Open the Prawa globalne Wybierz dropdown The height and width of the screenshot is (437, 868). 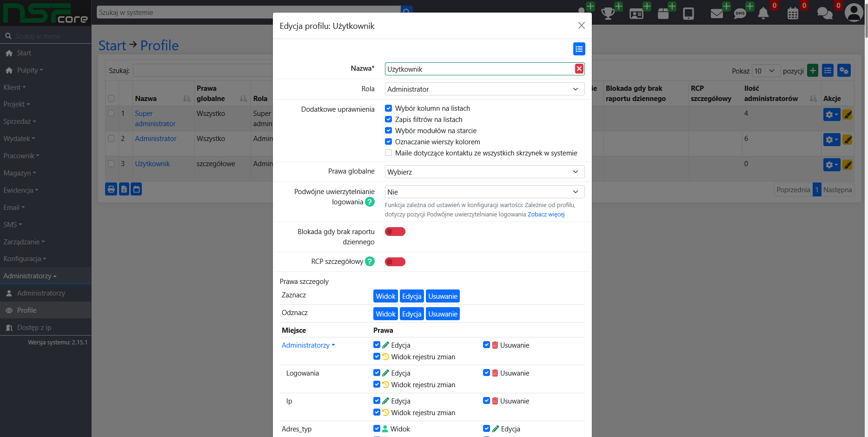pos(484,172)
